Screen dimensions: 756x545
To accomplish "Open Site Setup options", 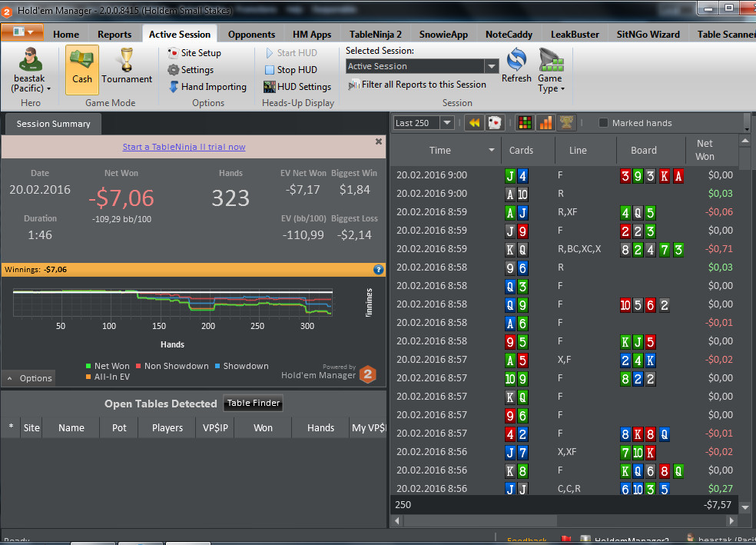I will click(194, 52).
